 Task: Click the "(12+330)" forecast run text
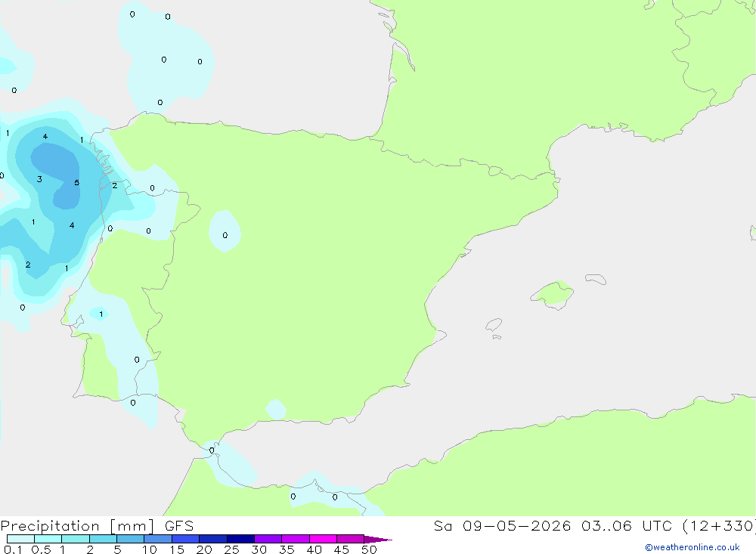[x=719, y=526]
